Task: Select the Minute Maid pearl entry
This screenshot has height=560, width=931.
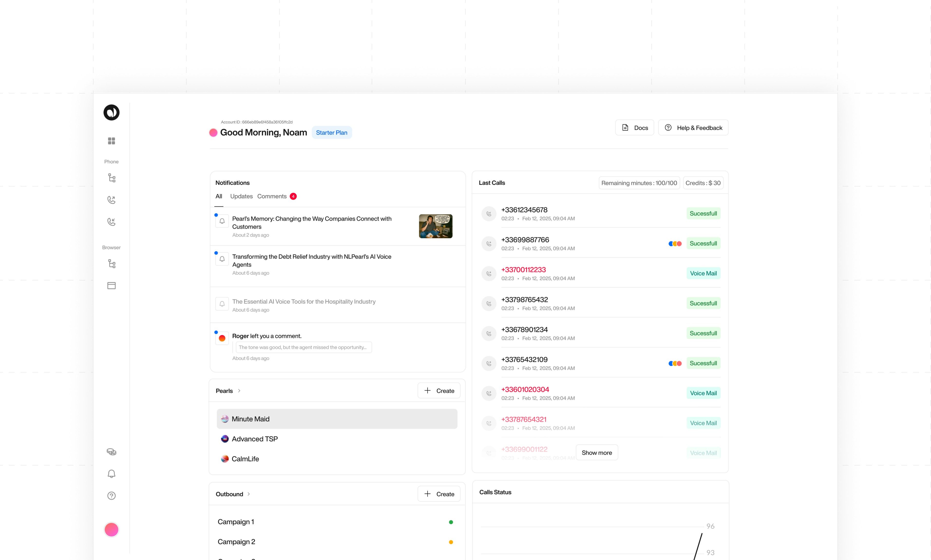Action: (x=337, y=419)
